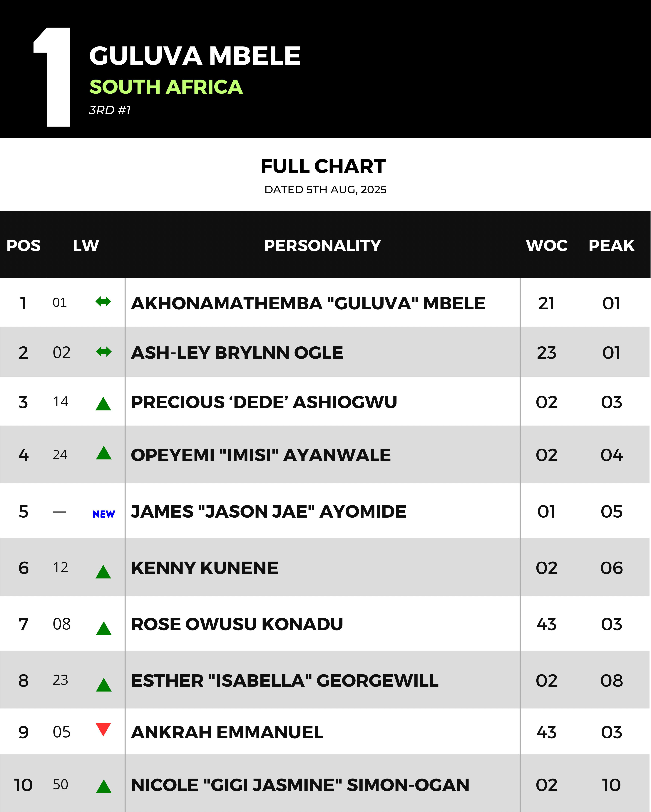651x812 pixels.
Task: Click the green up arrow for Precious Dede Ashiogwu
Action: [103, 404]
